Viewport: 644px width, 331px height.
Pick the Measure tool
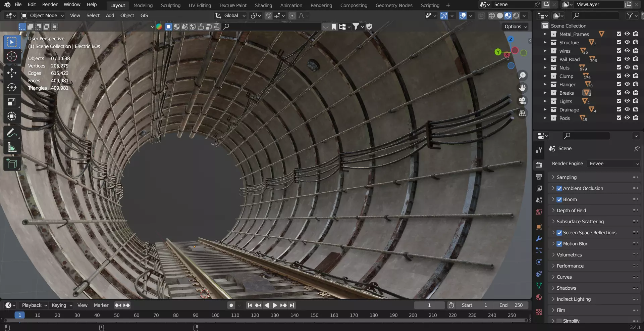(12, 148)
